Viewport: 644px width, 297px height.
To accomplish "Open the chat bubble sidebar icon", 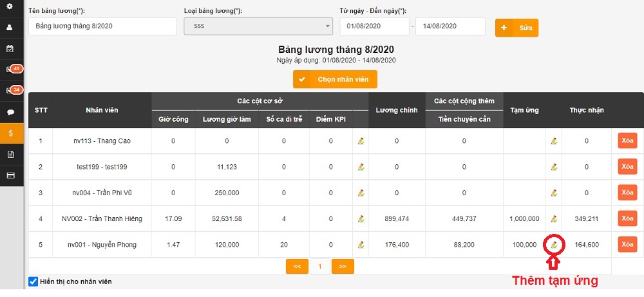I will coord(10,112).
